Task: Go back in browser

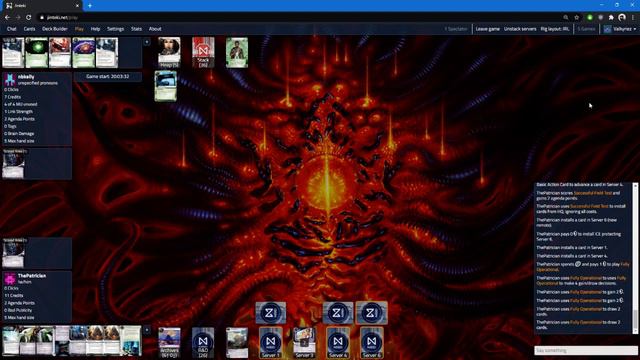Action: tap(7, 18)
